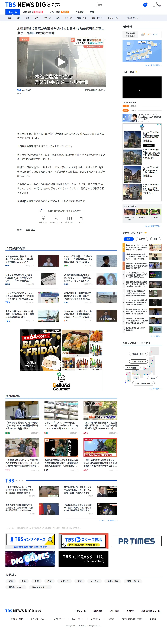
Task: Open the TBSスクープ投稿 banner
Action: click(83, 541)
